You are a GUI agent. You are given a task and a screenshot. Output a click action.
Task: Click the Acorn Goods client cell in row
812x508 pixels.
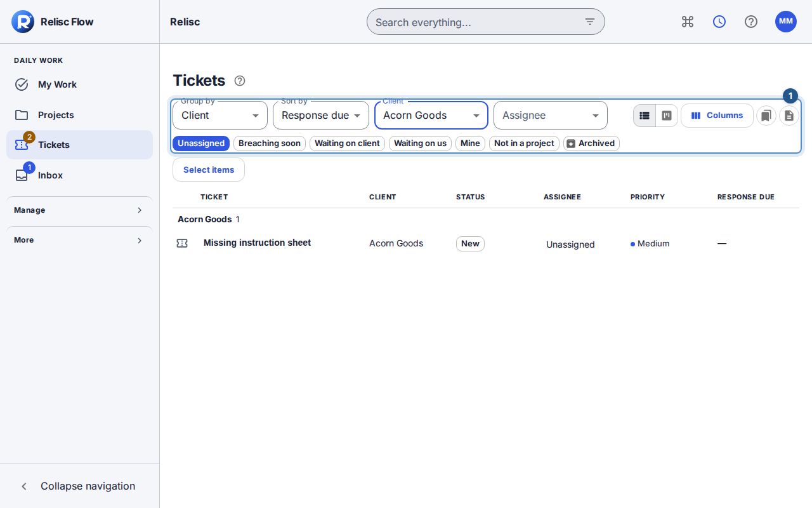tap(396, 243)
